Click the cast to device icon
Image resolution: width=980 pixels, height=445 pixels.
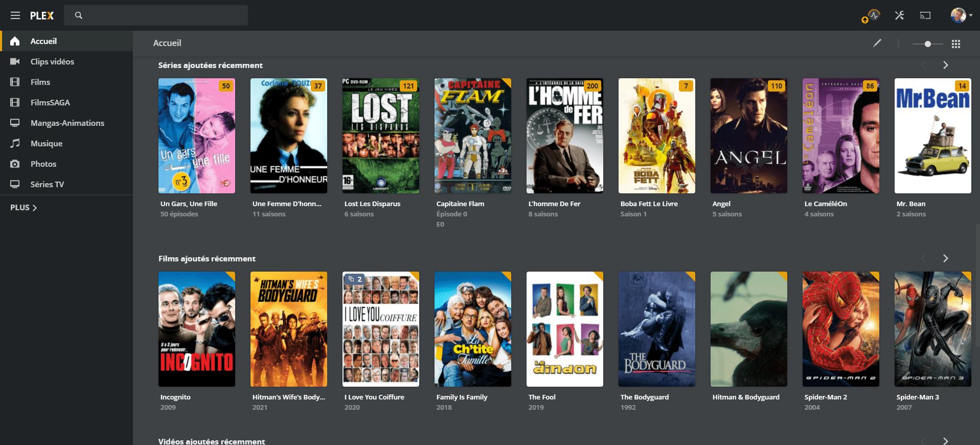[x=925, y=15]
